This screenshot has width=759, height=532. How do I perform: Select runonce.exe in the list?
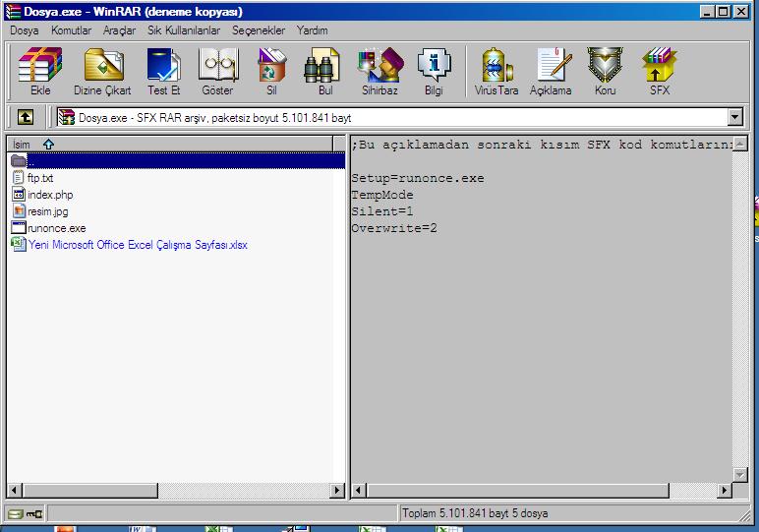[x=57, y=228]
